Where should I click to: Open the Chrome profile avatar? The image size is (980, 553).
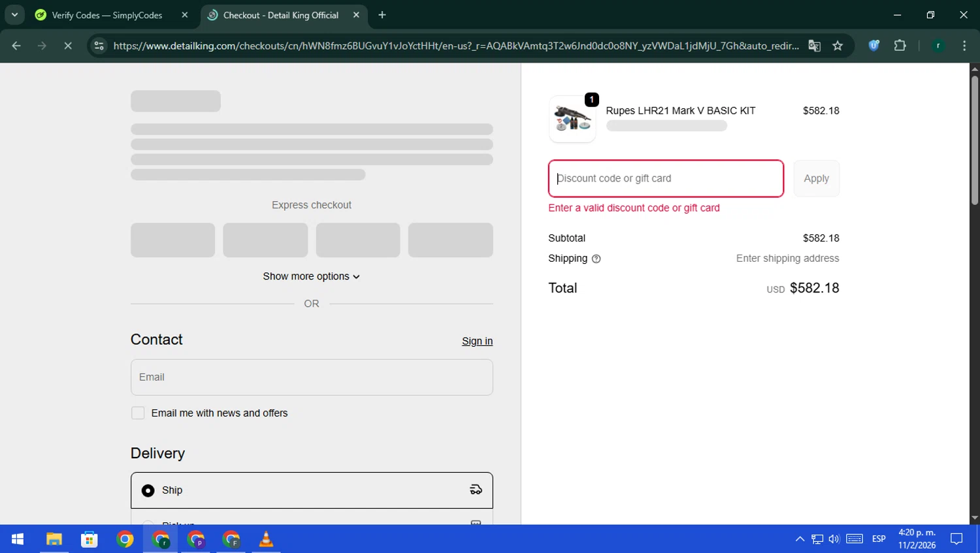coord(938,46)
